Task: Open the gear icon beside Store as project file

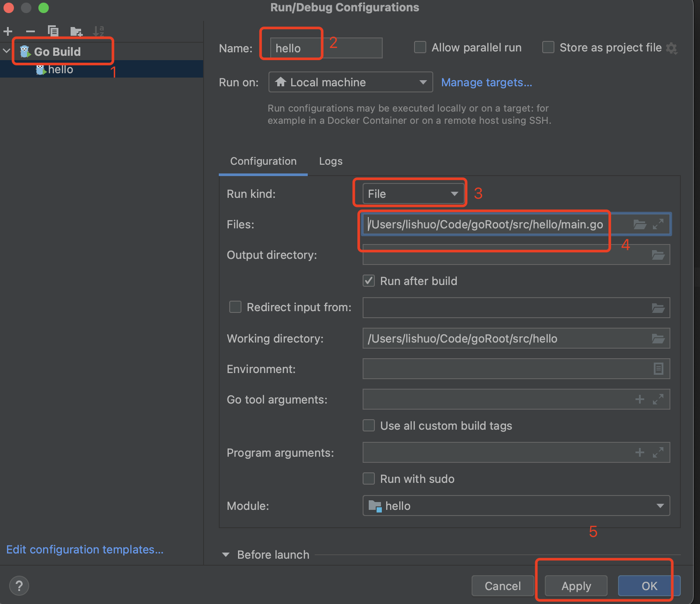Action: point(672,48)
